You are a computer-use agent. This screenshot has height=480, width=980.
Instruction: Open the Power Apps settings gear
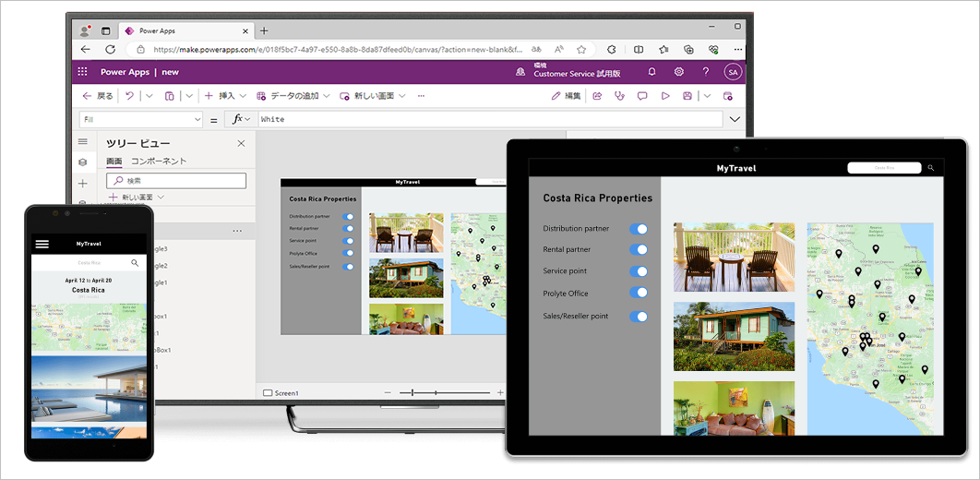click(679, 72)
